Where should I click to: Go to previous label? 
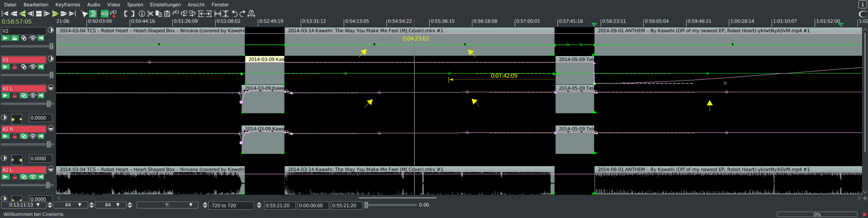point(184,14)
